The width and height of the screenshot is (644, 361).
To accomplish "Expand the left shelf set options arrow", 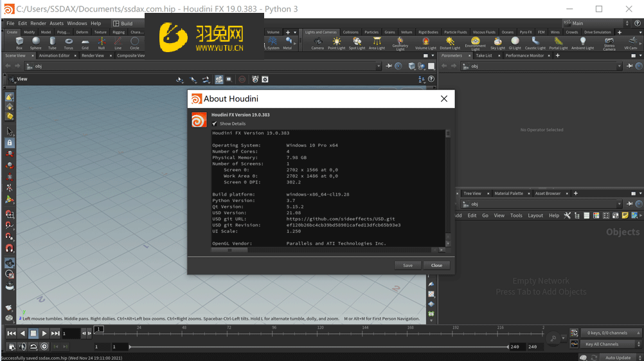I will (295, 32).
